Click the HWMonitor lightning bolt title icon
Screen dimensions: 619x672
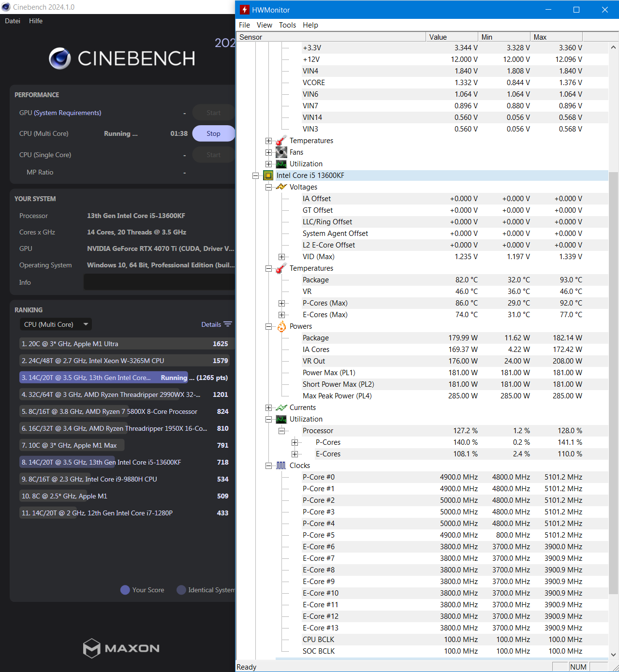245,10
